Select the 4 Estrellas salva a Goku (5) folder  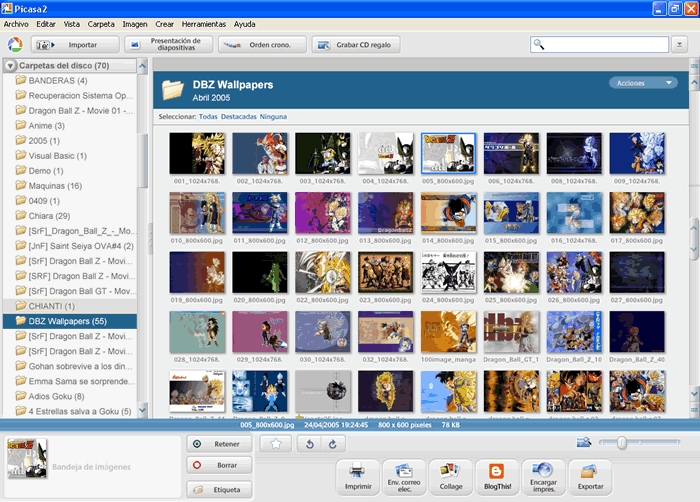click(x=70, y=411)
